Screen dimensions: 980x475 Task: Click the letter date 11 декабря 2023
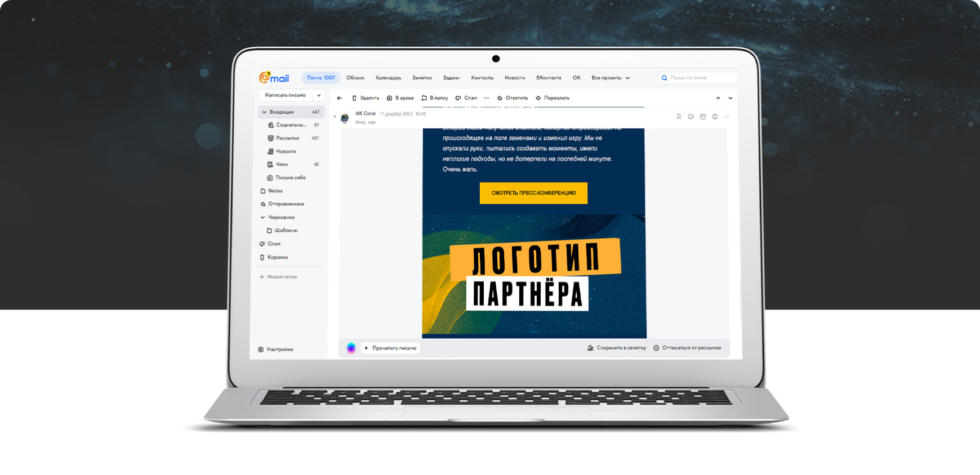(403, 114)
